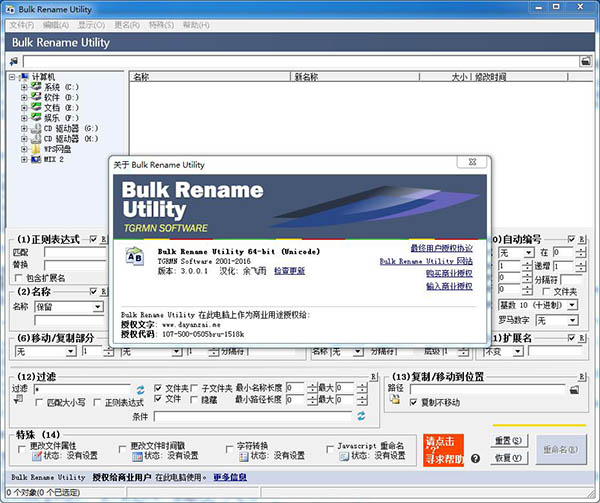Click the AB icon in About dialog

(x=135, y=257)
